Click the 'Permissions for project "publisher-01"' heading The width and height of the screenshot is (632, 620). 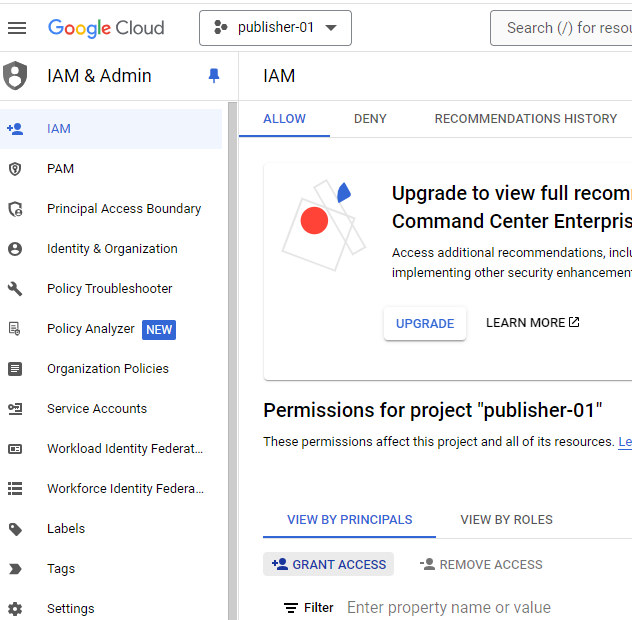pos(432,410)
